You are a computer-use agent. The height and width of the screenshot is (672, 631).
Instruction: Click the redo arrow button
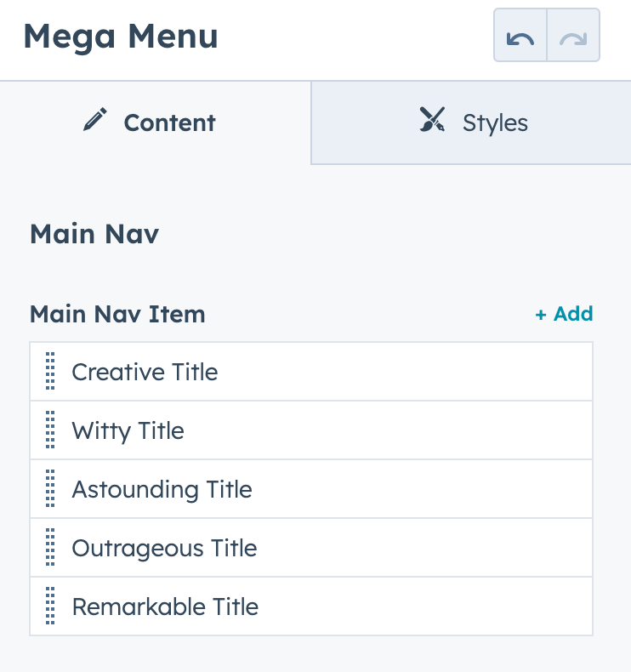(x=573, y=36)
